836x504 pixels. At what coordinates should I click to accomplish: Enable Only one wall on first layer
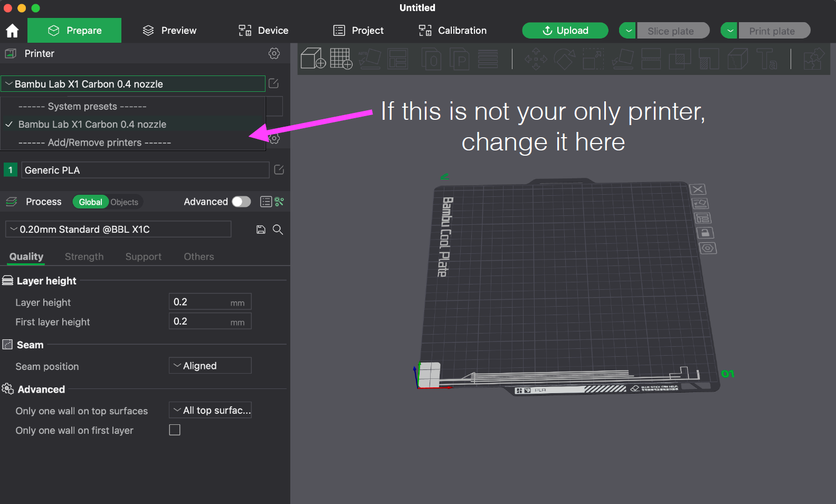[175, 430]
